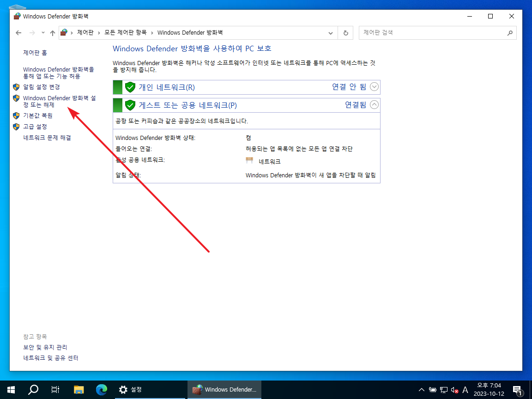This screenshot has width=532, height=399.
Task: Open Task View from the taskbar
Action: [x=55, y=389]
